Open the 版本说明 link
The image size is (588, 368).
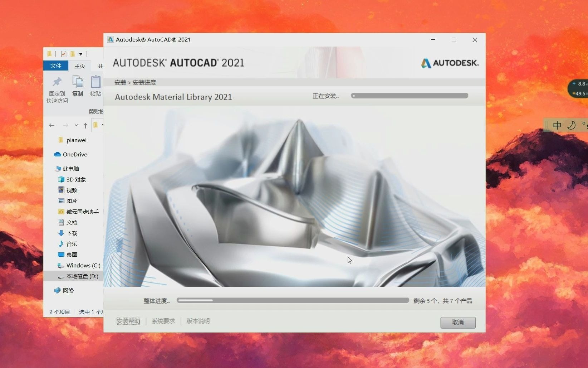(198, 321)
